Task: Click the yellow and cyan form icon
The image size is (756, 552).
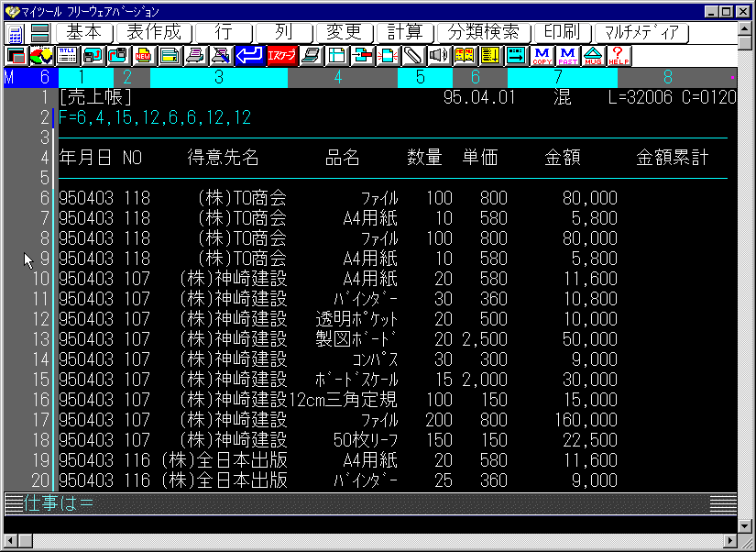Action: click(x=170, y=56)
